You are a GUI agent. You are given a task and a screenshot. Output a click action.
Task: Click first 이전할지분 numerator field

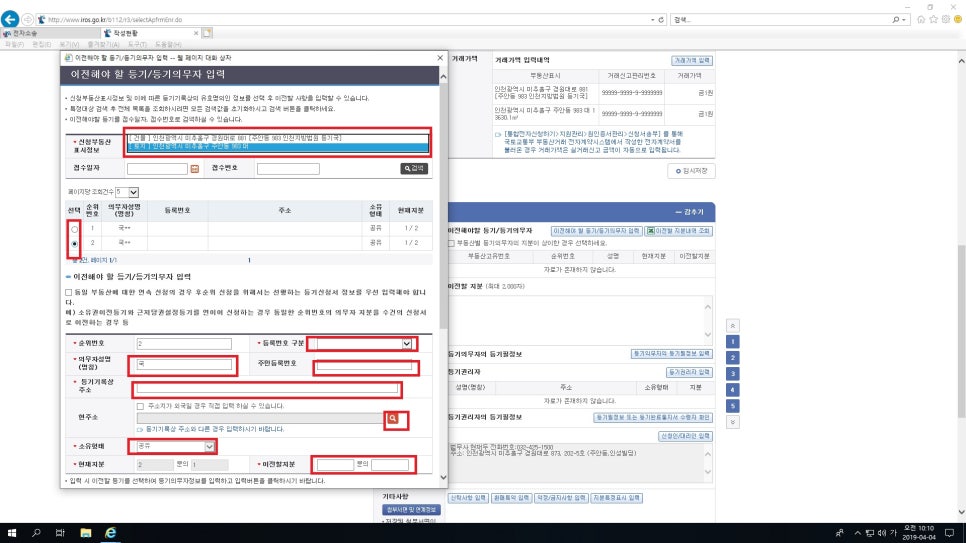point(335,464)
